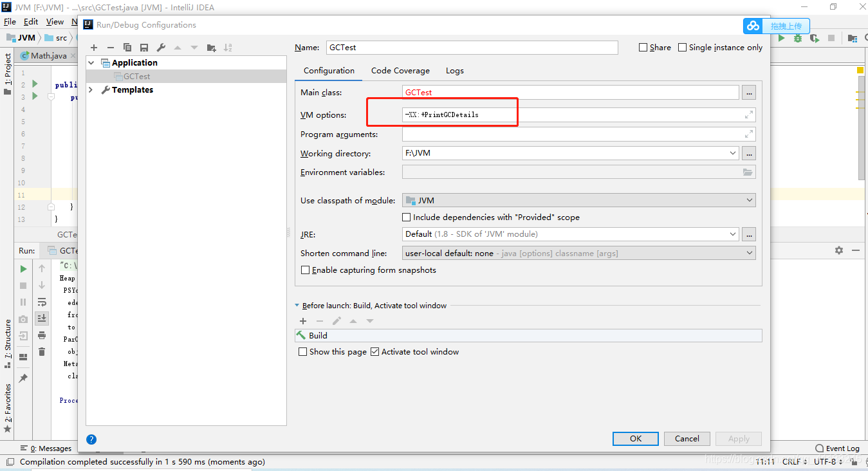The width and height of the screenshot is (868, 471).
Task: Select GCTest configuration in tree
Action: click(187, 77)
